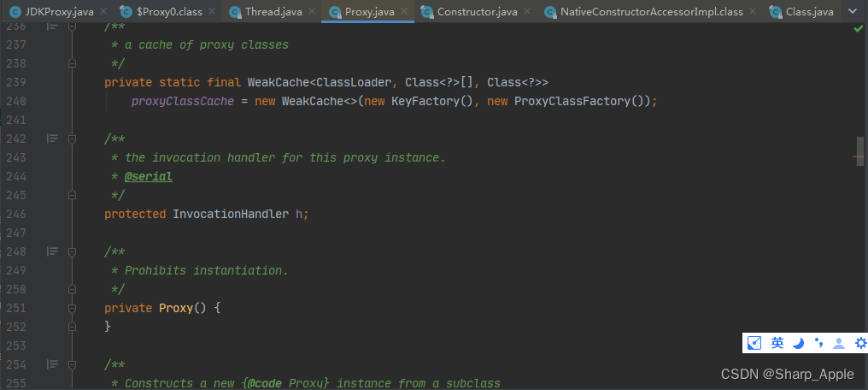Viewport: 868px width, 390px height.
Task: Toggle rendered doc view at line 248
Action: 53,251
